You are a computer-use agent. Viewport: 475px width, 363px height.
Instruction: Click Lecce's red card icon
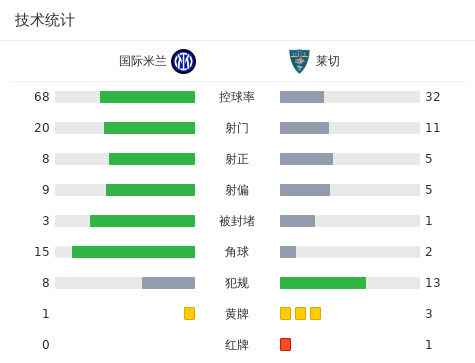coord(285,345)
